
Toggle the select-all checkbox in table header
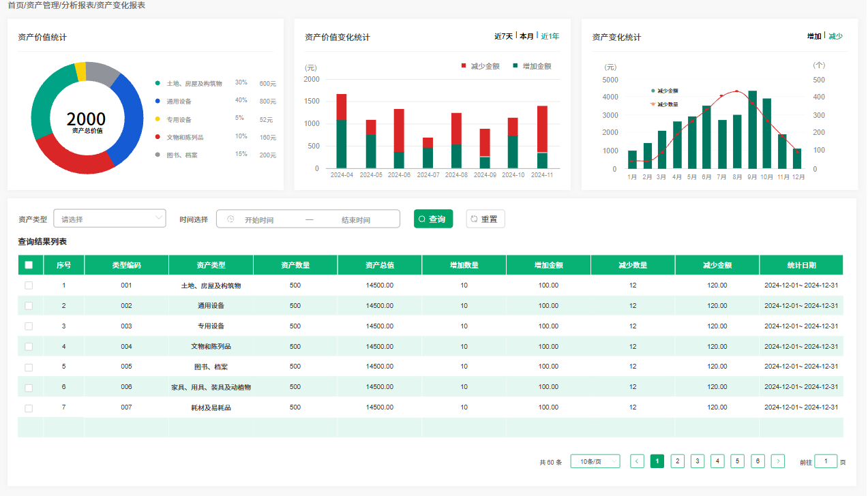[x=29, y=265]
